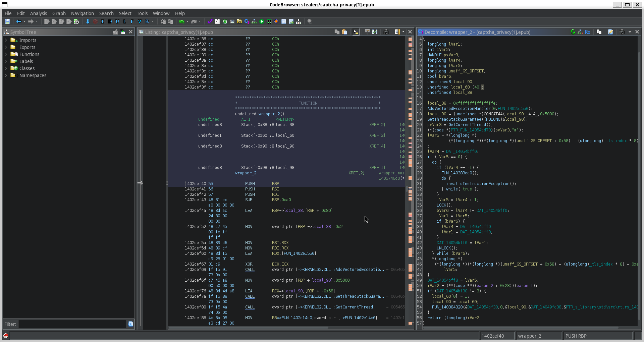
Task: Open the Navigation menu
Action: tap(82, 13)
